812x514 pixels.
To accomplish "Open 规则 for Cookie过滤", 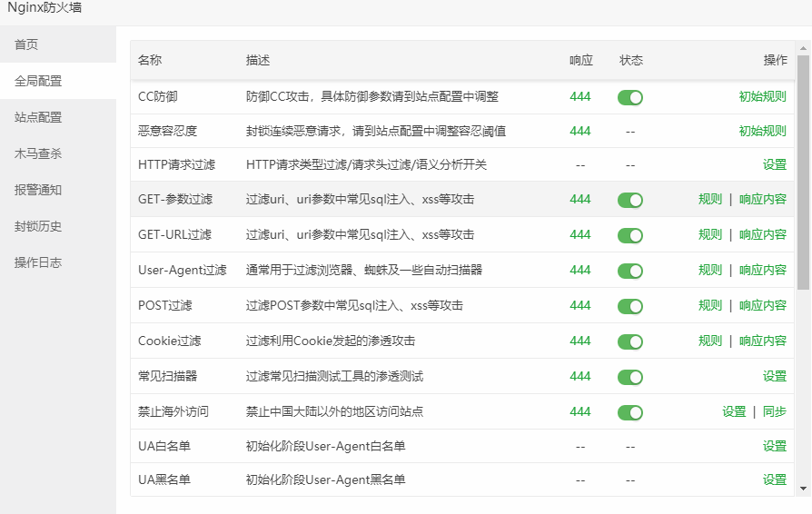I will click(x=709, y=341).
